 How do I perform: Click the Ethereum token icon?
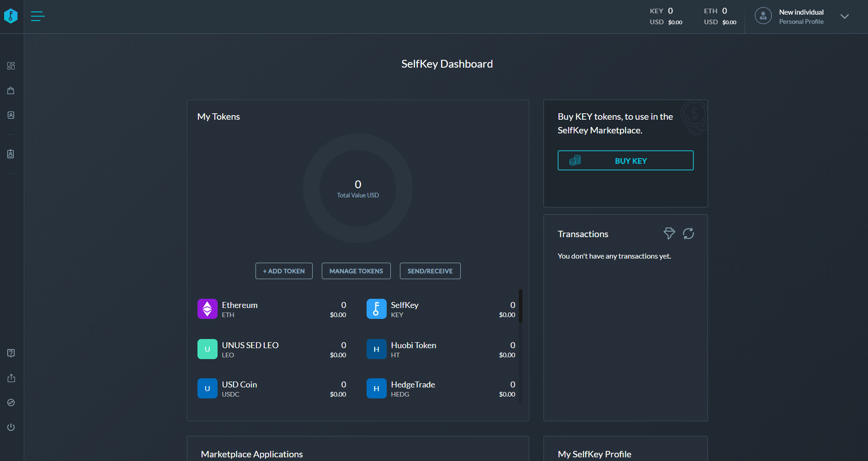(x=208, y=309)
